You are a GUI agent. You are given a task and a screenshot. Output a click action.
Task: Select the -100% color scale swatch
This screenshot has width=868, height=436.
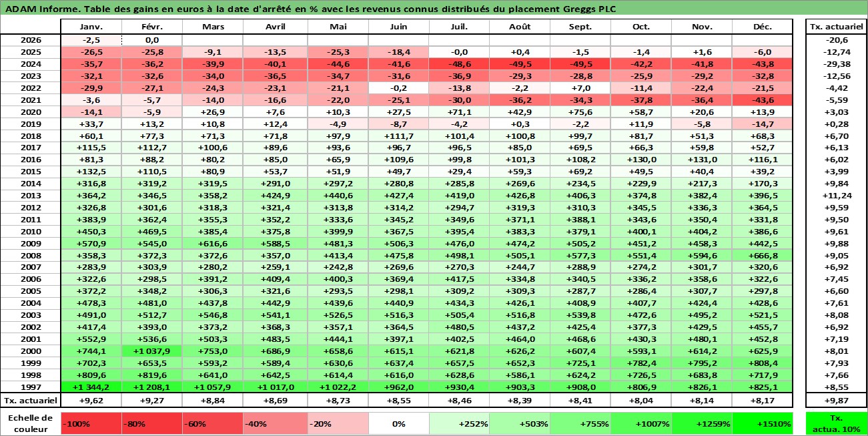click(91, 423)
